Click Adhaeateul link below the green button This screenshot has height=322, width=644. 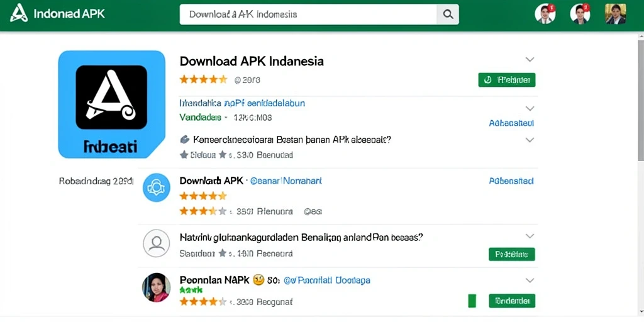511,123
